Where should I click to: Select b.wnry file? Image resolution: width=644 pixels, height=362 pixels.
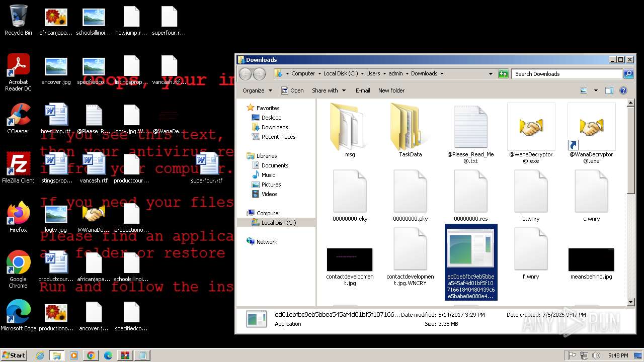tap(531, 196)
